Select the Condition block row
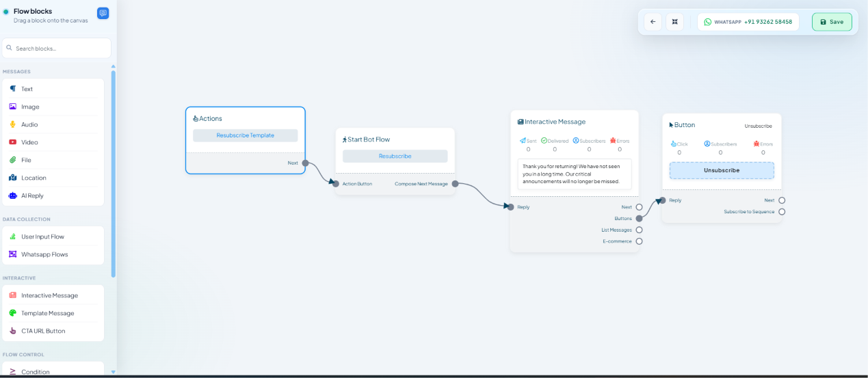868x378 pixels. [x=53, y=371]
